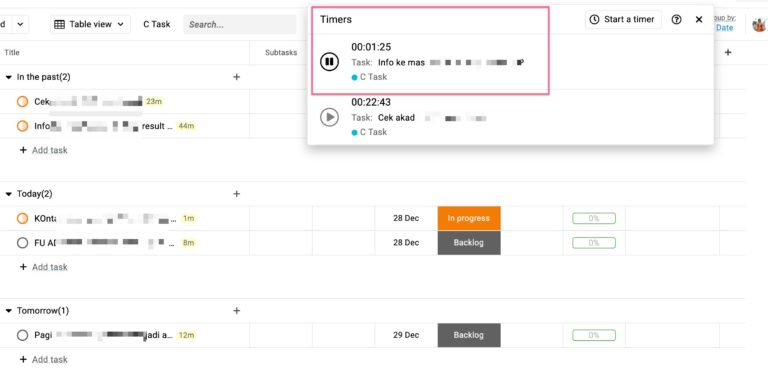This screenshot has height=376, width=768.
Task: Add item with plus next to Today
Action: [x=237, y=194]
